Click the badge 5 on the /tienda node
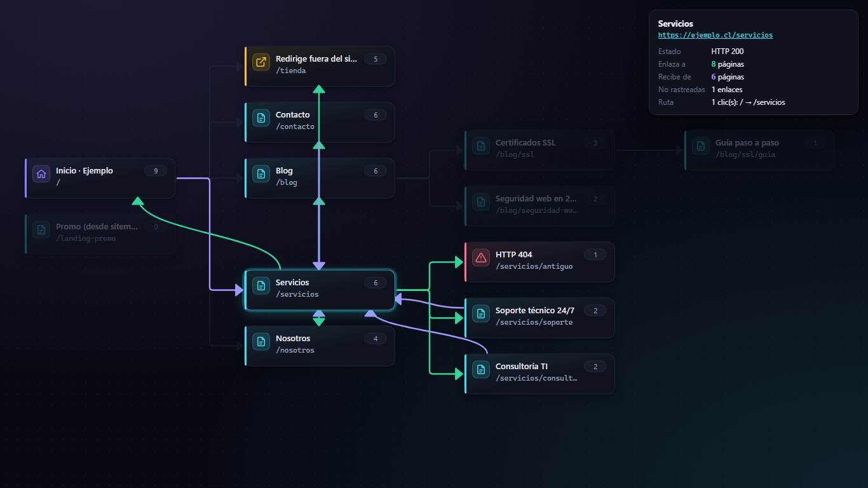The image size is (868, 488). (x=376, y=59)
